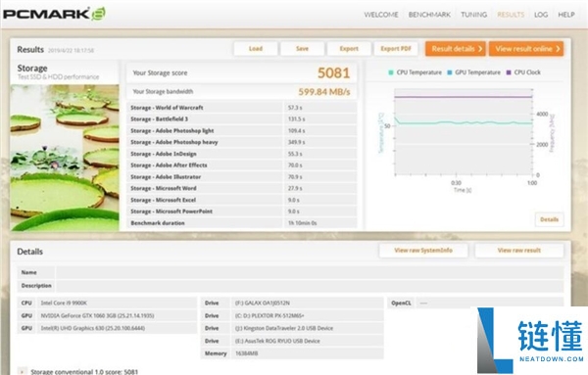Click the PCMark 8 logo
The image size is (588, 375).
pos(54,15)
